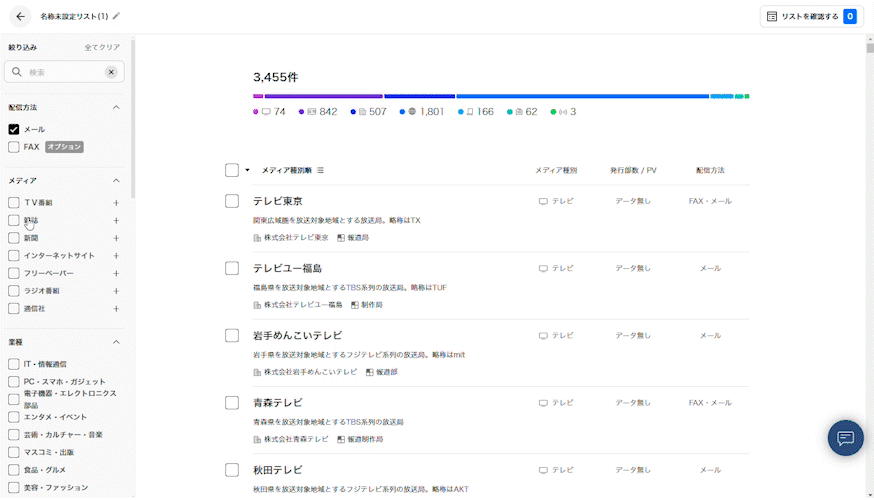Viewport: 874px width, 500px height.
Task: Select the テレビ東京 row checkbox
Action: tap(232, 201)
